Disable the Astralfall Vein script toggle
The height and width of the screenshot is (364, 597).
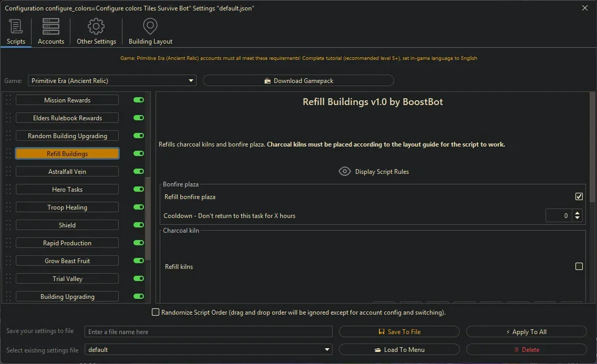coord(139,172)
